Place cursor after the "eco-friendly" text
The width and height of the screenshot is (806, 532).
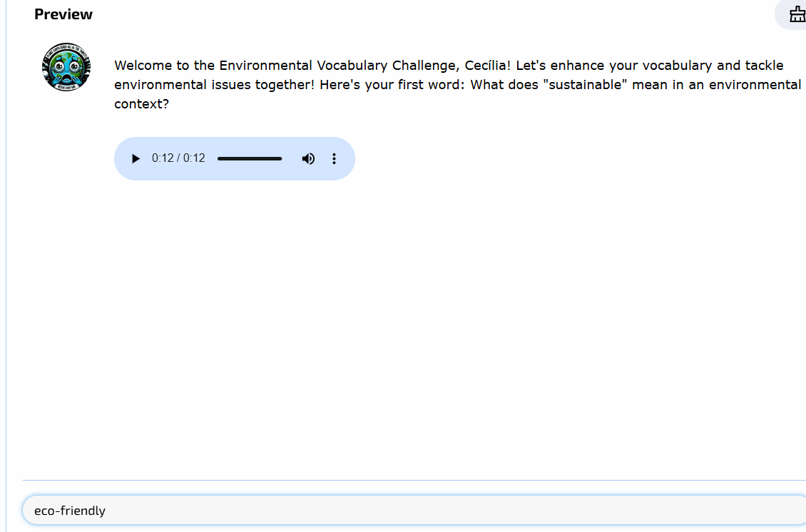pyautogui.click(x=106, y=511)
